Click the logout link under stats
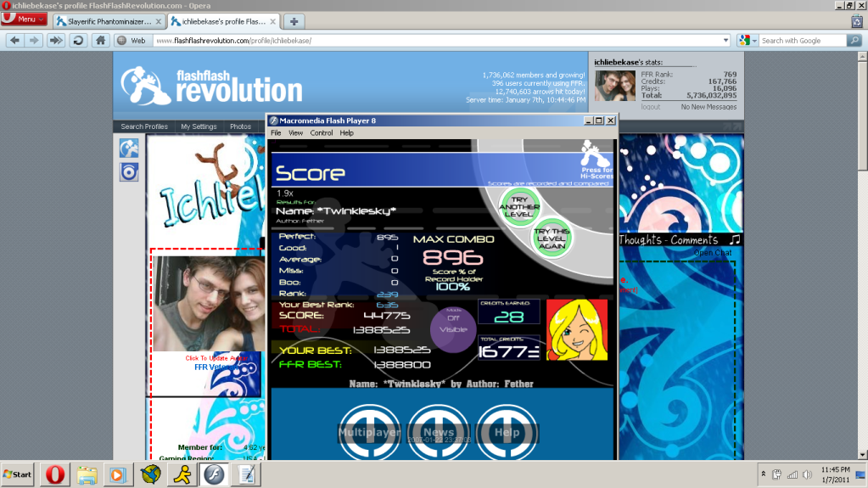Image resolution: width=868 pixels, height=488 pixels. click(650, 107)
